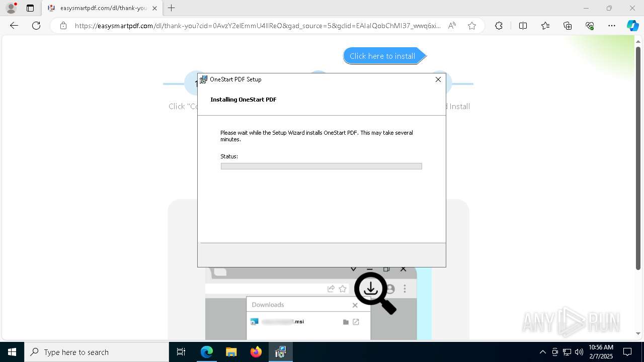Viewport: 644px width, 362px height.
Task: Click the taskbar search box
Action: [97, 352]
